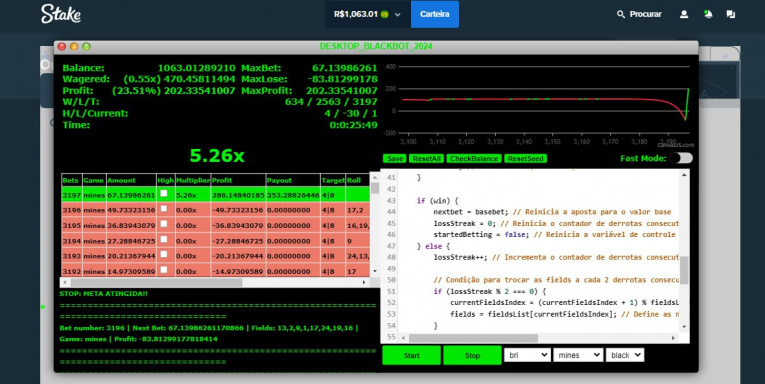
Task: Click the BRL currency coin icon
Action: tap(384, 14)
